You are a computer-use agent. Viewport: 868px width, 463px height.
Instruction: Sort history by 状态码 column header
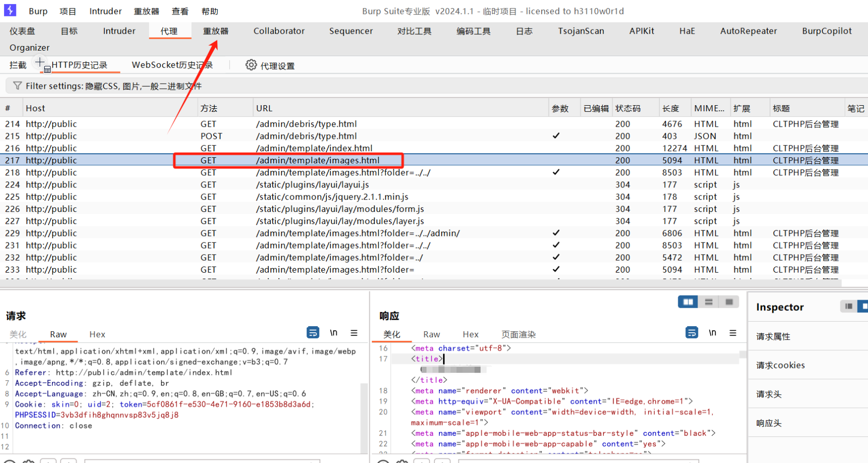click(x=628, y=108)
